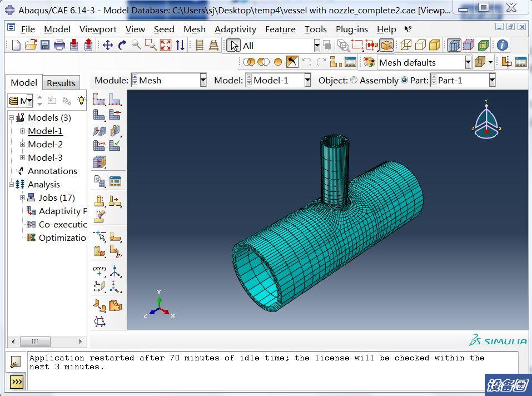
Task: Open the File menu
Action: point(27,29)
